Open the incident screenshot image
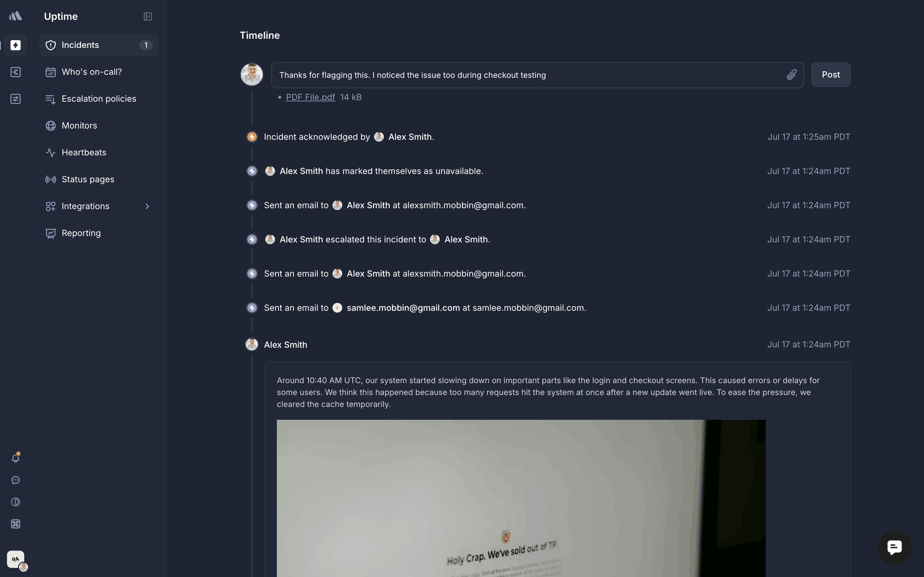Viewport: 924px width, 577px height. point(521,498)
